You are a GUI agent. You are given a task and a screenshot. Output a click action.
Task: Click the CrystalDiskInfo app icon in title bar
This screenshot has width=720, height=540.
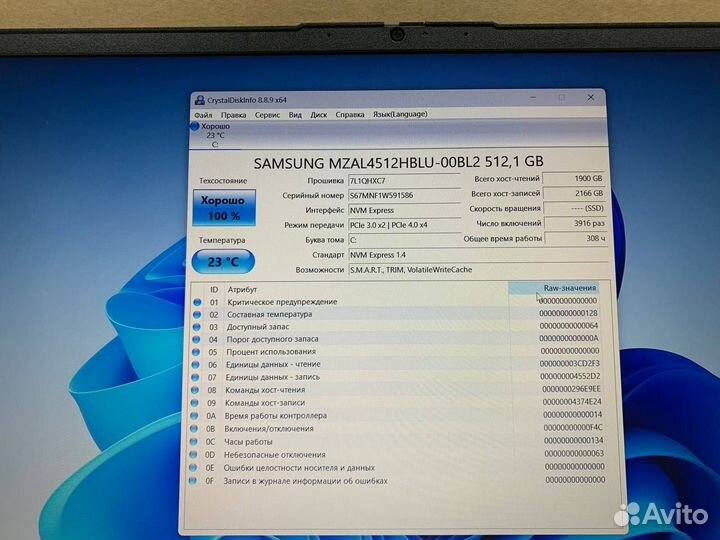(199, 100)
